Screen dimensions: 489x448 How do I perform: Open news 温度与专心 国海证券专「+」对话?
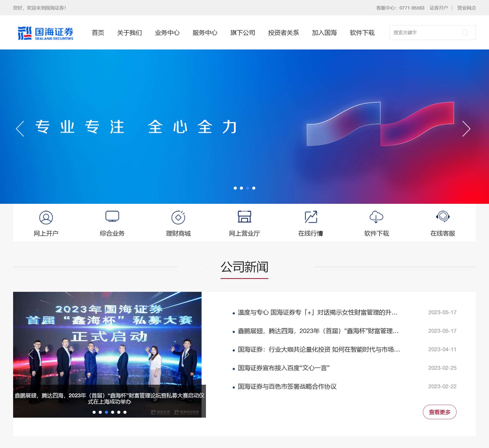(318, 312)
